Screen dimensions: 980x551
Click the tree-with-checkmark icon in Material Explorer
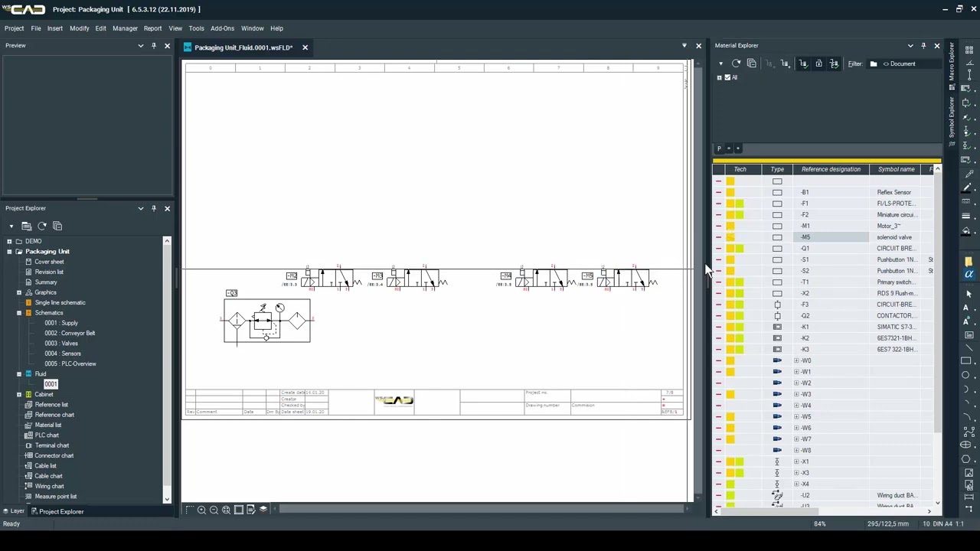point(803,64)
